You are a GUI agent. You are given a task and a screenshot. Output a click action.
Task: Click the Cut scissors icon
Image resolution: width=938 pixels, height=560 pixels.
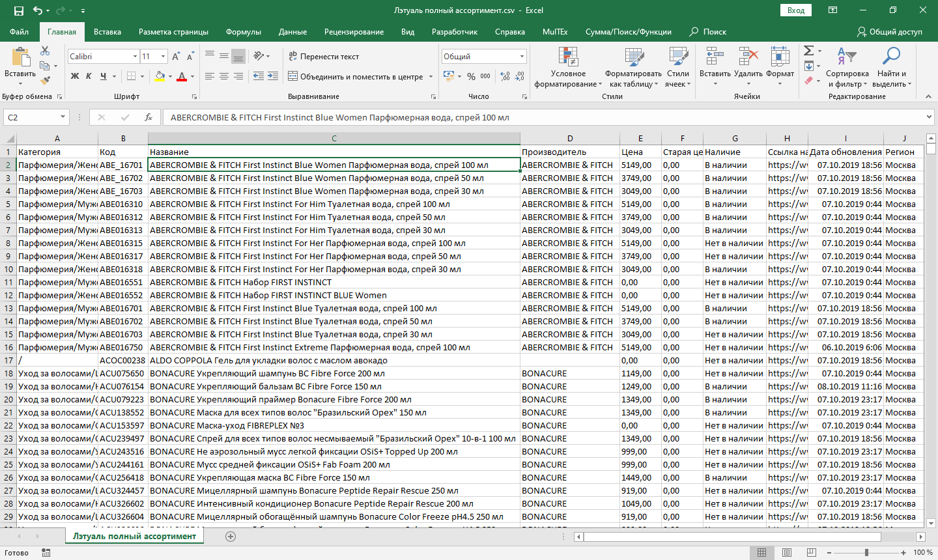pos(45,51)
